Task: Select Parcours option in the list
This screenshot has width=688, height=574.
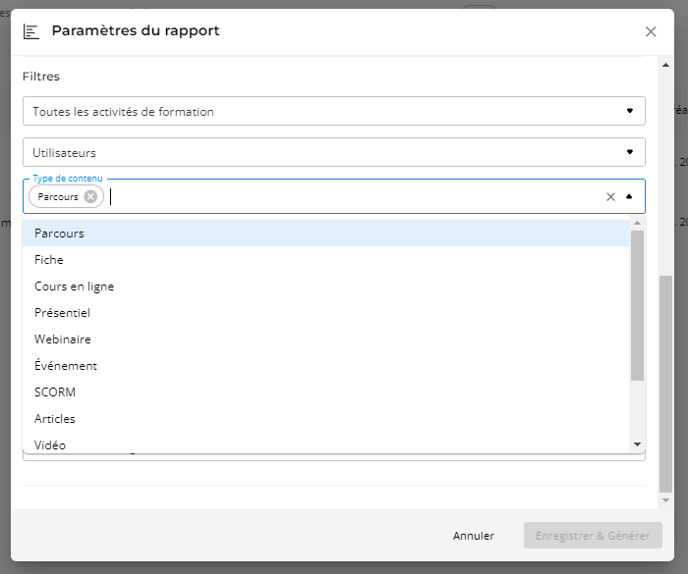Action: coord(326,233)
